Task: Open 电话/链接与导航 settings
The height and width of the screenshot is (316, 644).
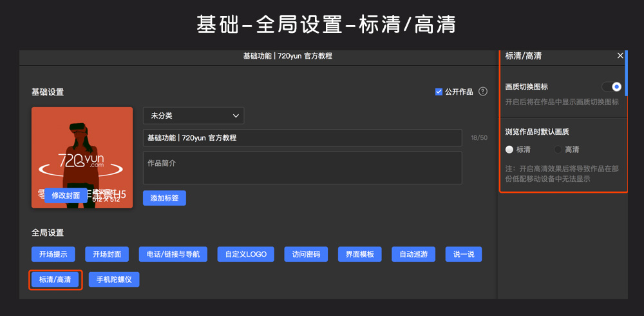Action: (173, 254)
